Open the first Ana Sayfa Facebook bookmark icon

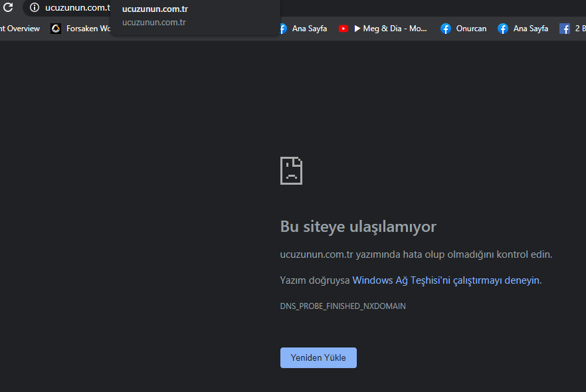[283, 29]
